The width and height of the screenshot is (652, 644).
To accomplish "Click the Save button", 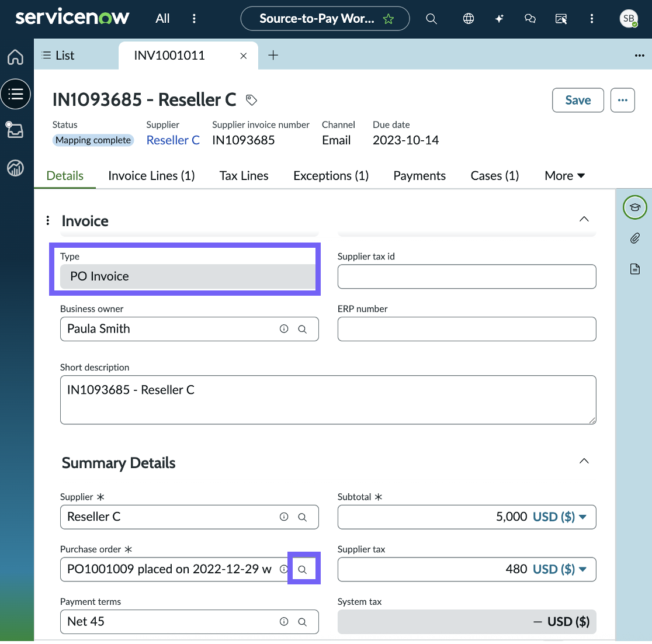I will pyautogui.click(x=578, y=101).
